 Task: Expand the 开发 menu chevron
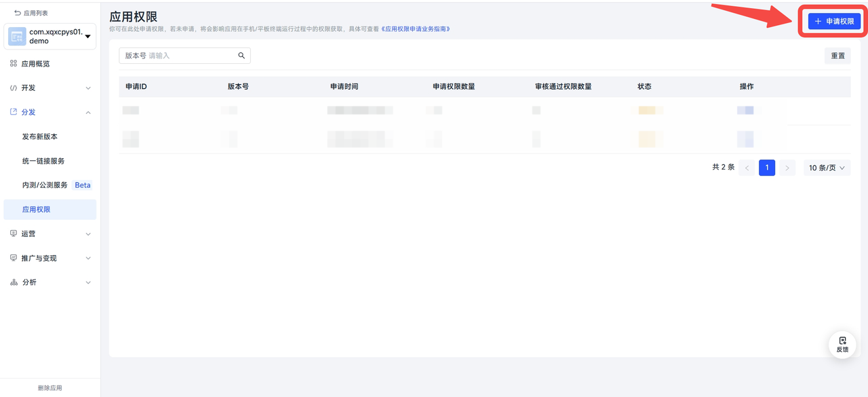pyautogui.click(x=88, y=88)
